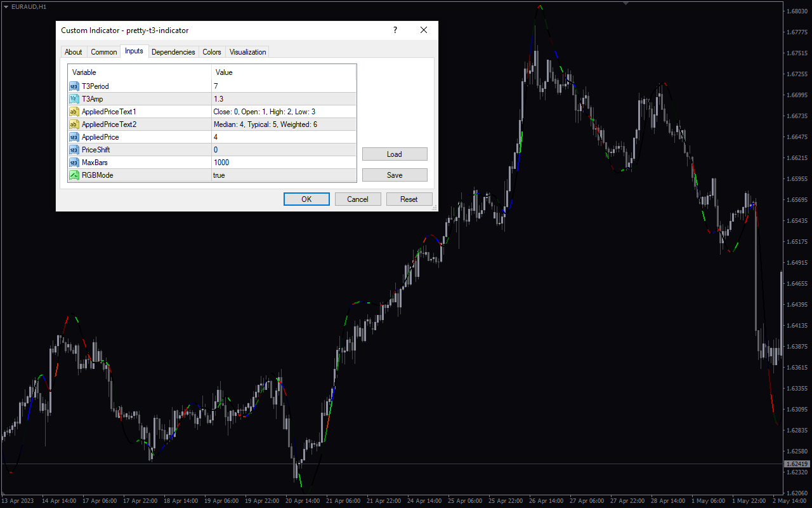Click the Save button
Screen dimensions: 812x508
click(x=395, y=175)
